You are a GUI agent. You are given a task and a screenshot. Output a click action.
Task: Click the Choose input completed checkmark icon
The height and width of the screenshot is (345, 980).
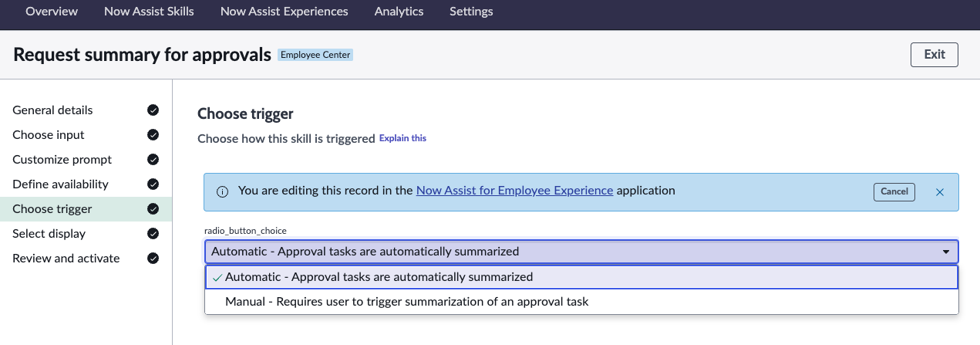(153, 135)
